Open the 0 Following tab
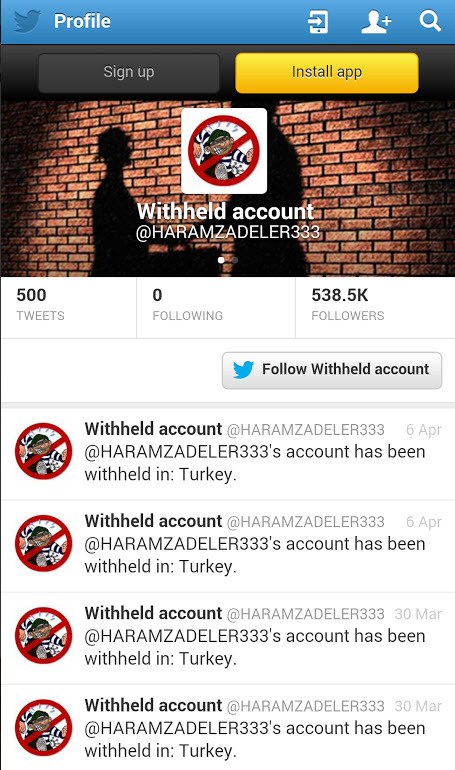455x770 pixels. pos(216,307)
